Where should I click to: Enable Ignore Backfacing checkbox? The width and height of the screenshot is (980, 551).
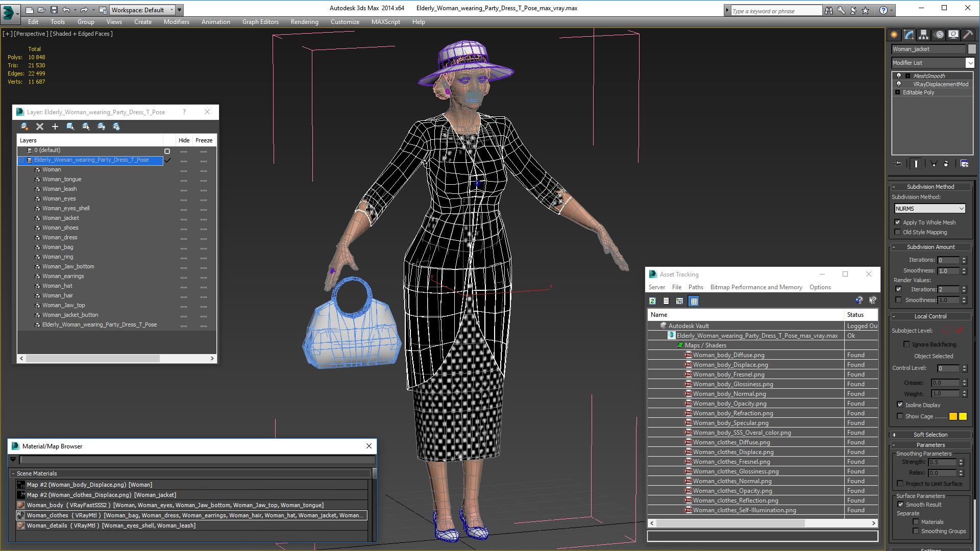(x=906, y=344)
